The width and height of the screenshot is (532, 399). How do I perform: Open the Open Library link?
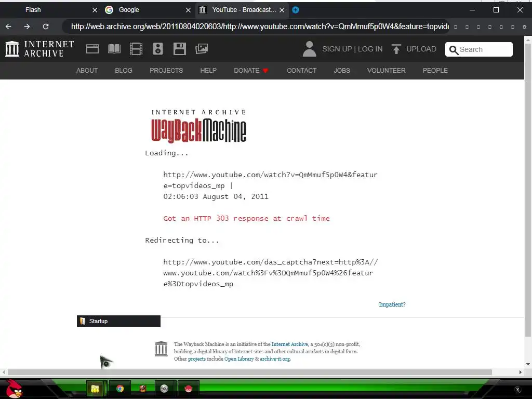239,359
